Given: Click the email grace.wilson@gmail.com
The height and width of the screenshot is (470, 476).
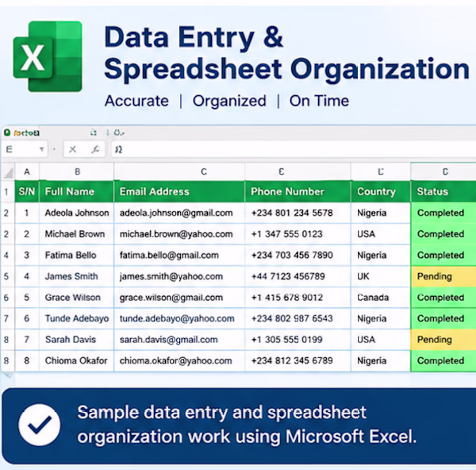Looking at the screenshot, I should coord(171,298).
